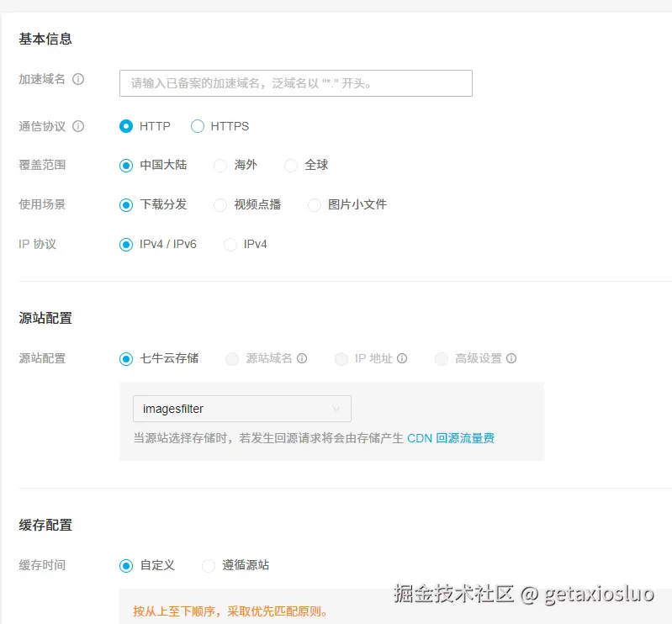Select 自定义 cache time option

coord(126,566)
